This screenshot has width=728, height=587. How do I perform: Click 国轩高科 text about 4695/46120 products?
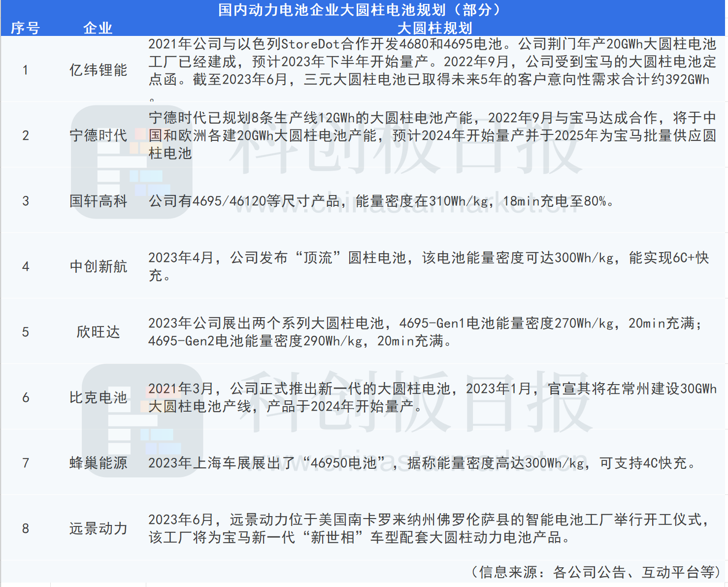[381, 201]
